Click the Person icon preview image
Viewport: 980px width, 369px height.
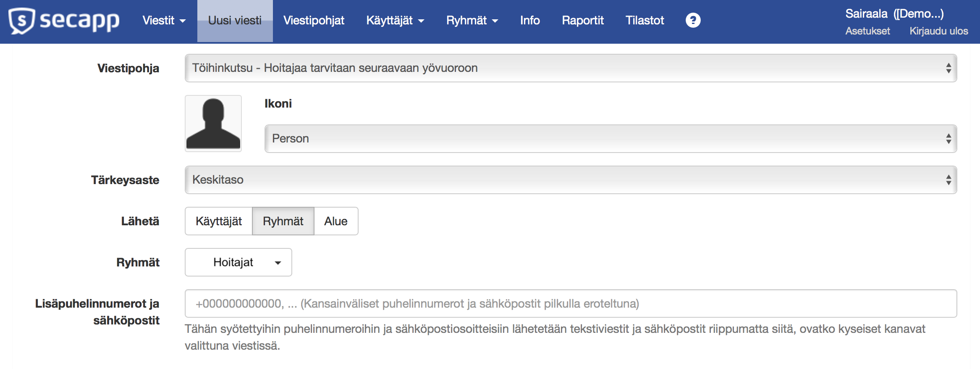tap(213, 124)
